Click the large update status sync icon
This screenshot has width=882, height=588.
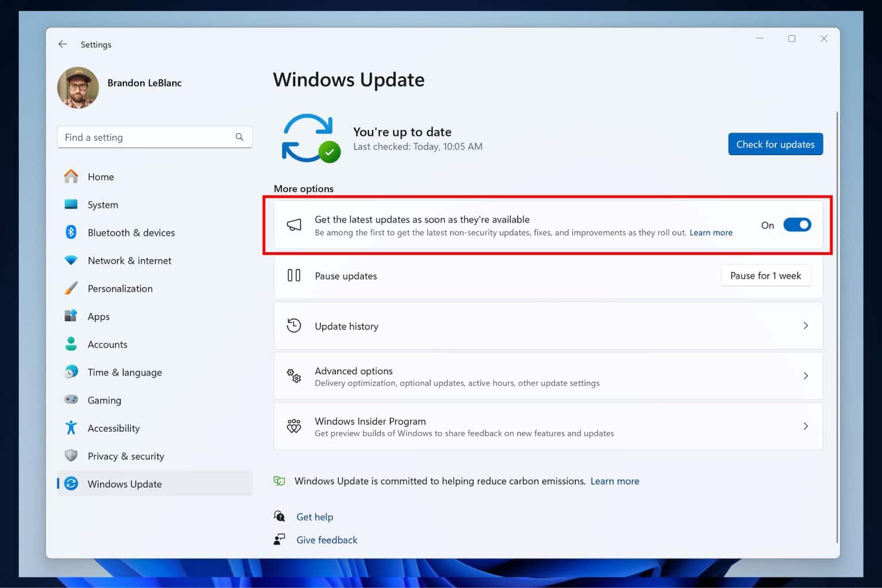[311, 138]
